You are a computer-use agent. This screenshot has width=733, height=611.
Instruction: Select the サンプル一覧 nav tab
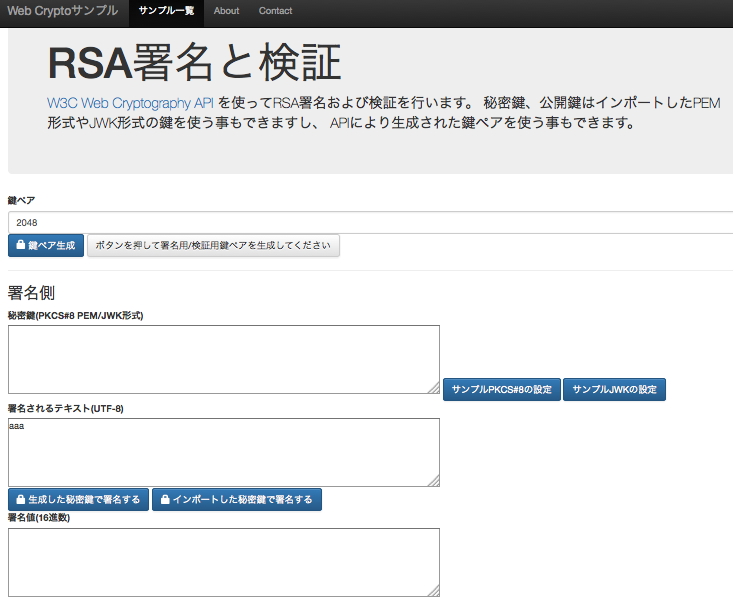click(x=166, y=11)
